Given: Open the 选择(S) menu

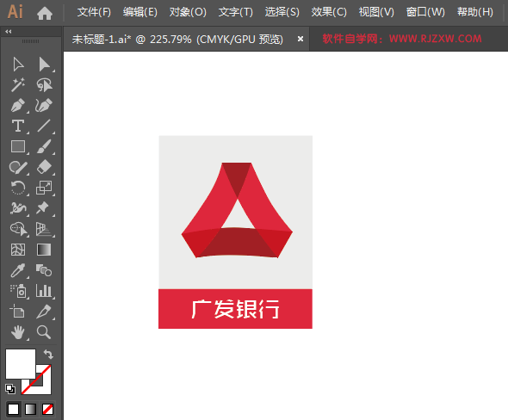Looking at the screenshot, I should click(282, 12).
